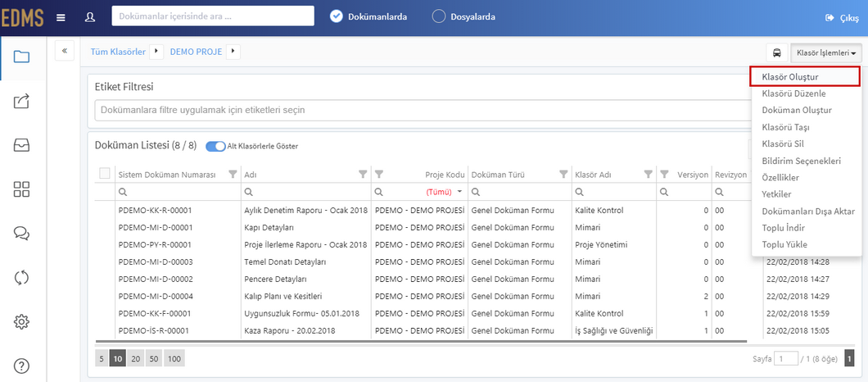Open the share/export sidebar icon
The image size is (868, 382).
[x=21, y=102]
